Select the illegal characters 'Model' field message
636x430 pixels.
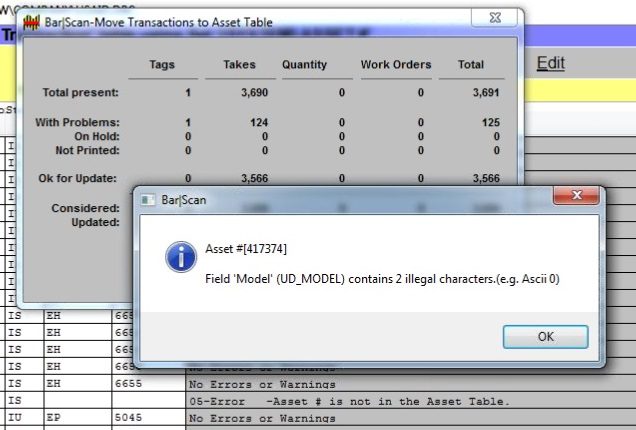[382, 279]
